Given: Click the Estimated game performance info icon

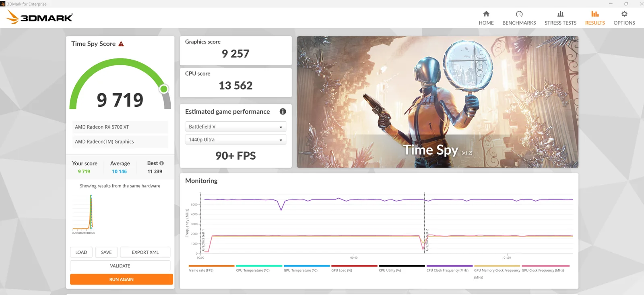Looking at the screenshot, I should (x=283, y=112).
